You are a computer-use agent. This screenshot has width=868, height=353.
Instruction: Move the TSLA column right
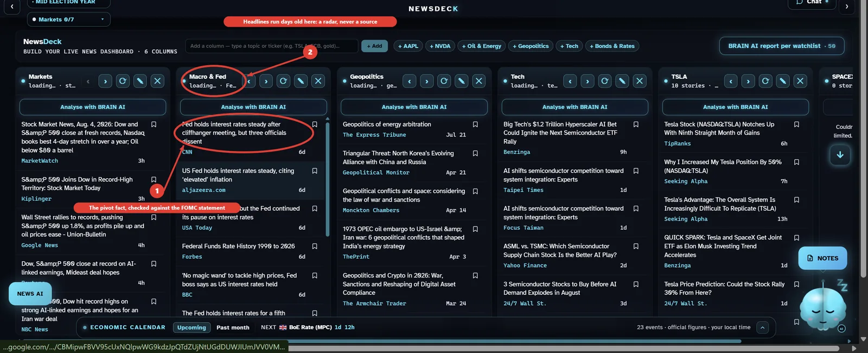tap(748, 81)
